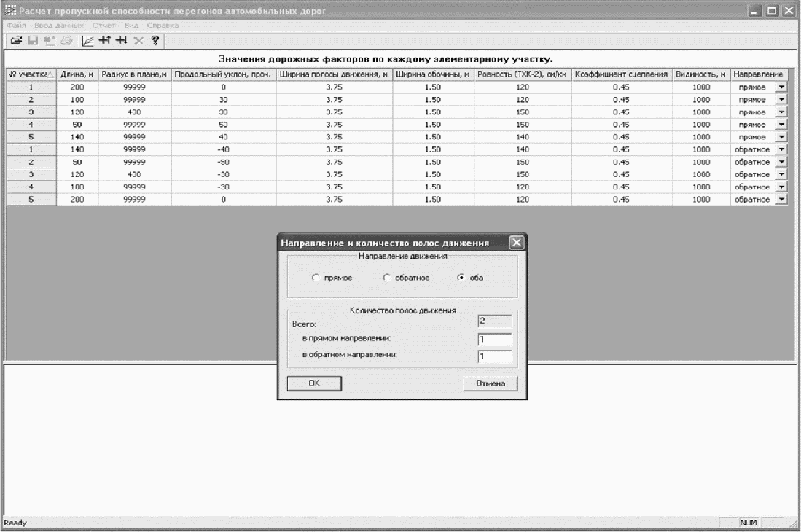
Task: Select the slope cell with value "-50"
Action: tap(223, 163)
